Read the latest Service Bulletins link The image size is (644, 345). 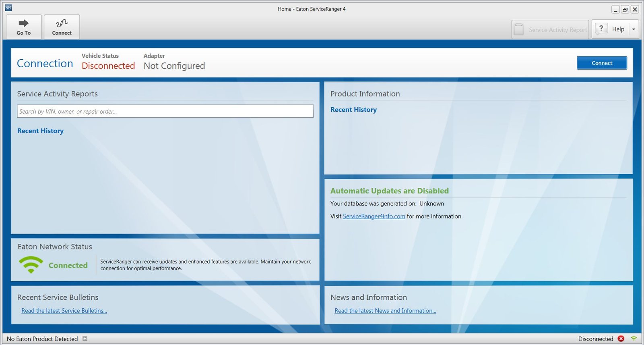[x=64, y=311]
